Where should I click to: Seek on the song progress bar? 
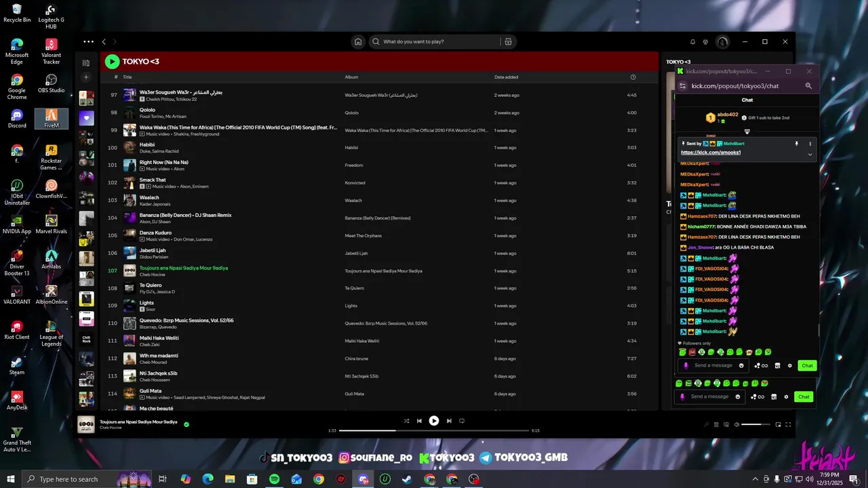click(434, 430)
